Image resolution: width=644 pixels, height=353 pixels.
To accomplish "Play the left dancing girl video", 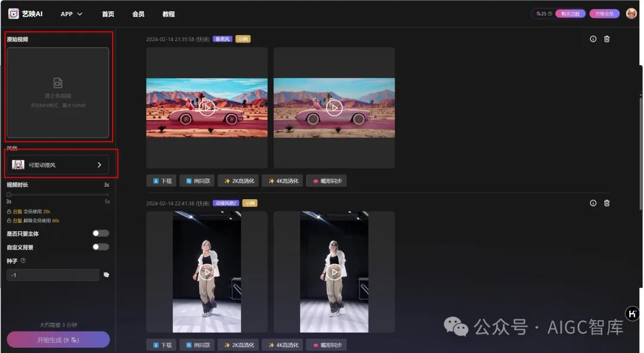I will tap(206, 272).
